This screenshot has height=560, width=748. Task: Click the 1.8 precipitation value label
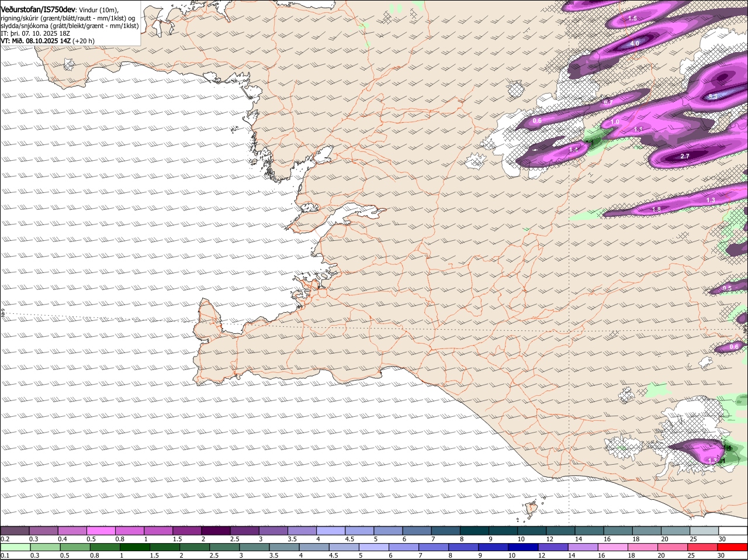(656, 209)
